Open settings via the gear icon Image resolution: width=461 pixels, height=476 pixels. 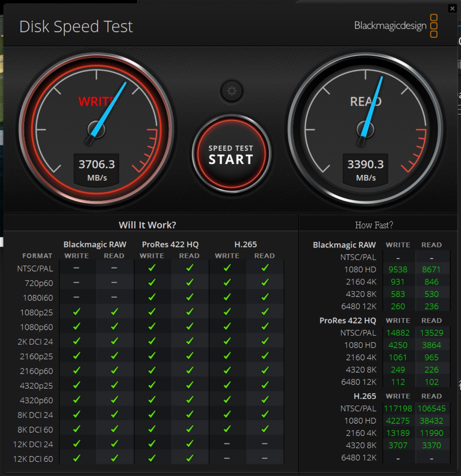click(x=232, y=91)
